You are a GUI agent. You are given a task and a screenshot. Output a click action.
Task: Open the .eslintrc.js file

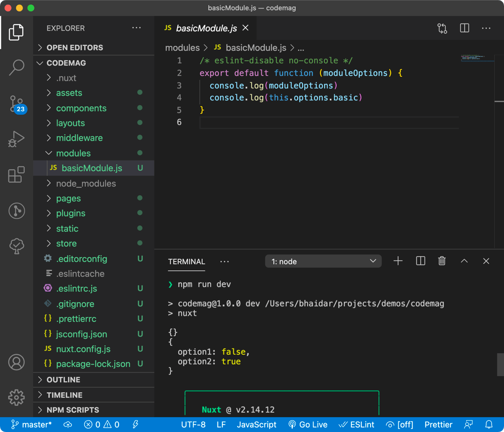tap(94, 288)
